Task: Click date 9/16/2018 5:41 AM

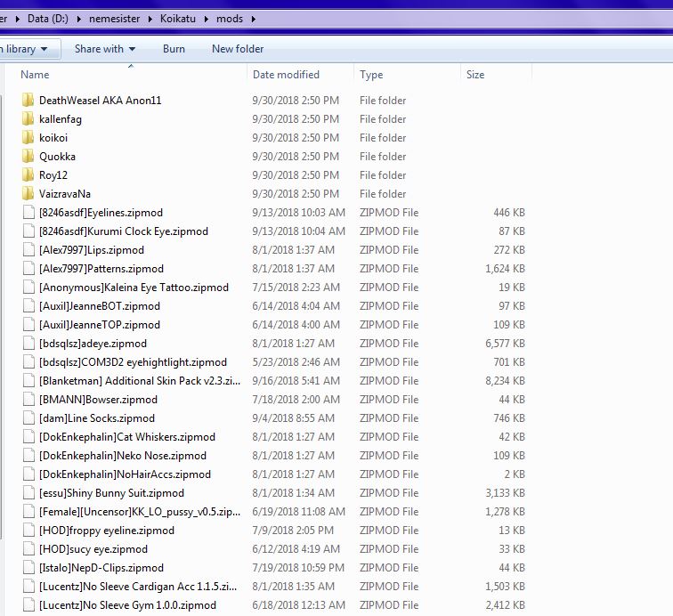Action: click(296, 381)
